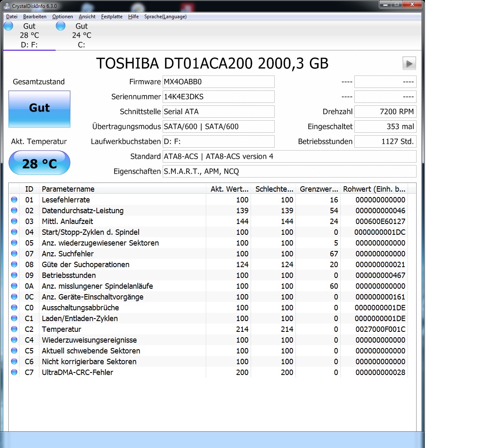Select raw value 000600E60127
This screenshot has width=478, height=448.
tap(380, 221)
